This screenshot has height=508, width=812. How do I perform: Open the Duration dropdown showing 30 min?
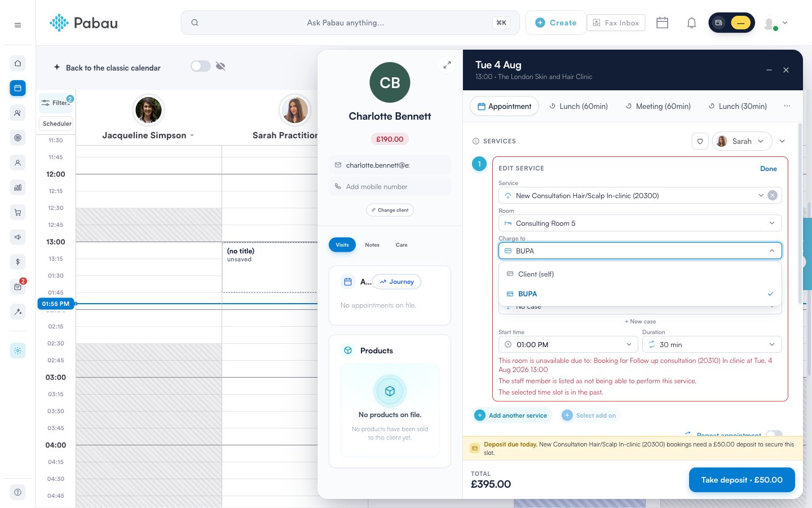pyautogui.click(x=712, y=344)
